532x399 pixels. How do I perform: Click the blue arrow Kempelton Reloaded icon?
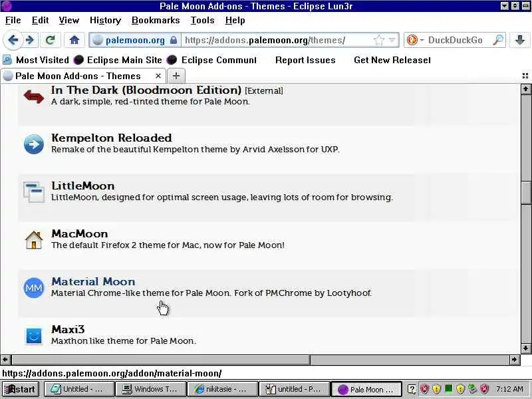coord(34,144)
